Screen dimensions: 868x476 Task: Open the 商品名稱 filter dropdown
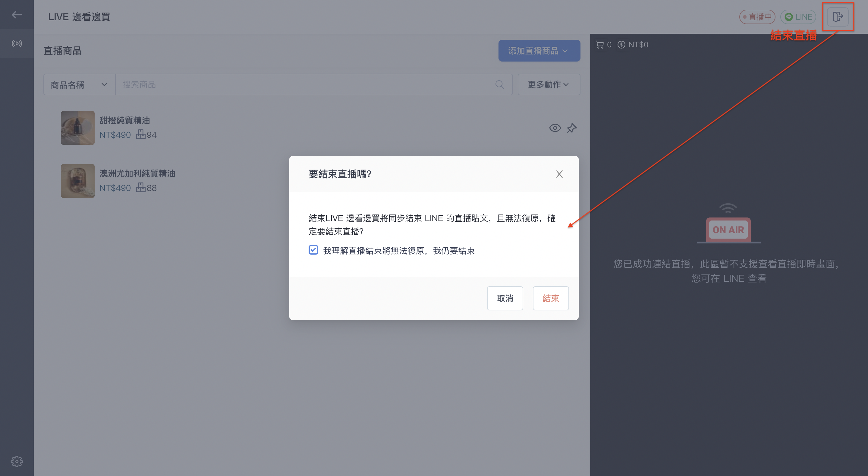tap(79, 85)
